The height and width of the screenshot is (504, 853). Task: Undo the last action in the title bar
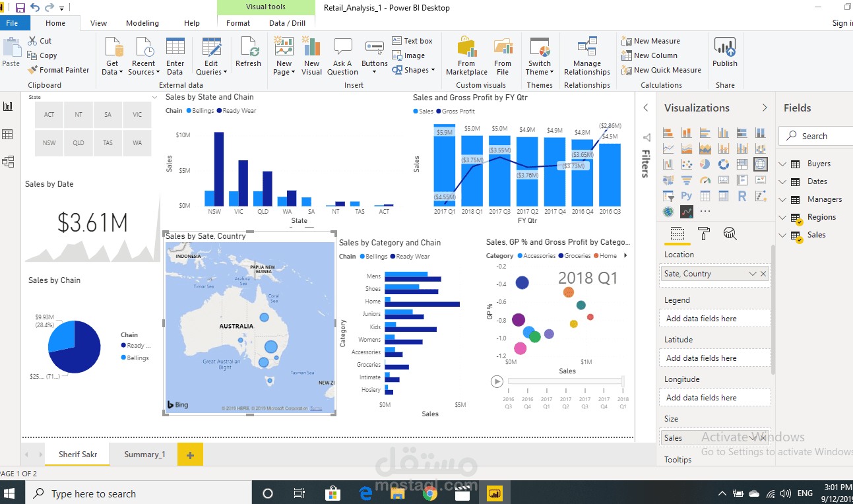[x=35, y=8]
